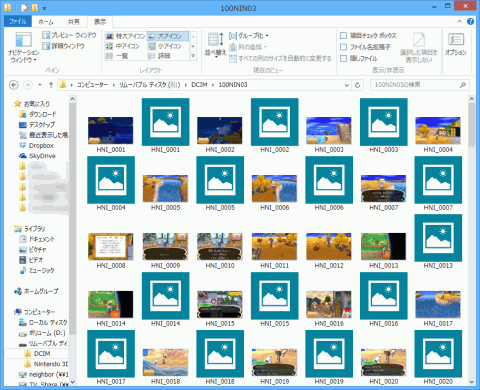Screen dimensions: 480x390
Task: Click Size all columns to fit button
Action: 280,59
